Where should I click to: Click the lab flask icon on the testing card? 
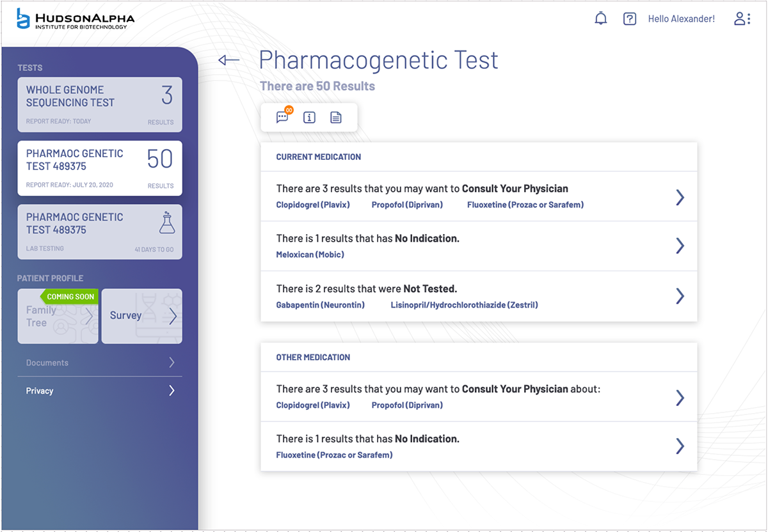coord(166,223)
